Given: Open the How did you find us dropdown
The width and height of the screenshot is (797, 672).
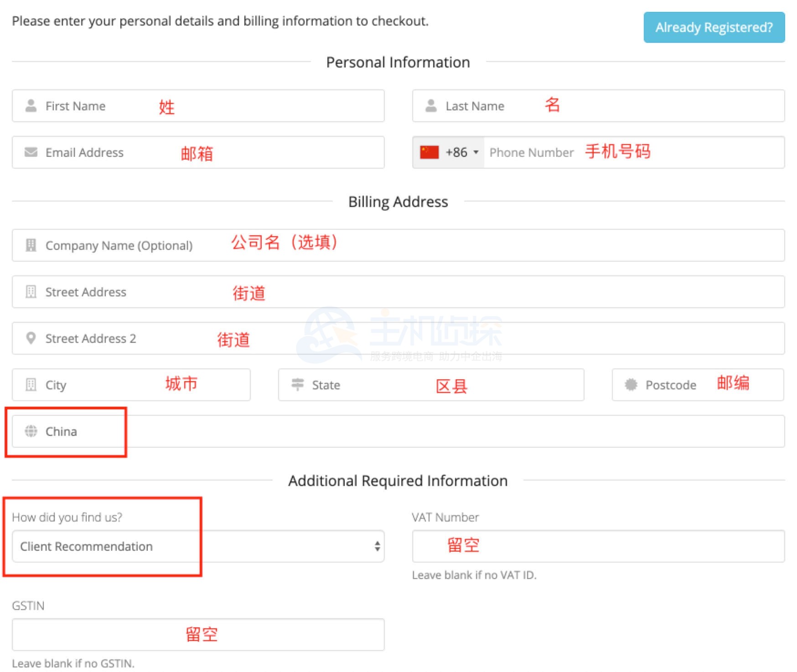Looking at the screenshot, I should pyautogui.click(x=198, y=546).
